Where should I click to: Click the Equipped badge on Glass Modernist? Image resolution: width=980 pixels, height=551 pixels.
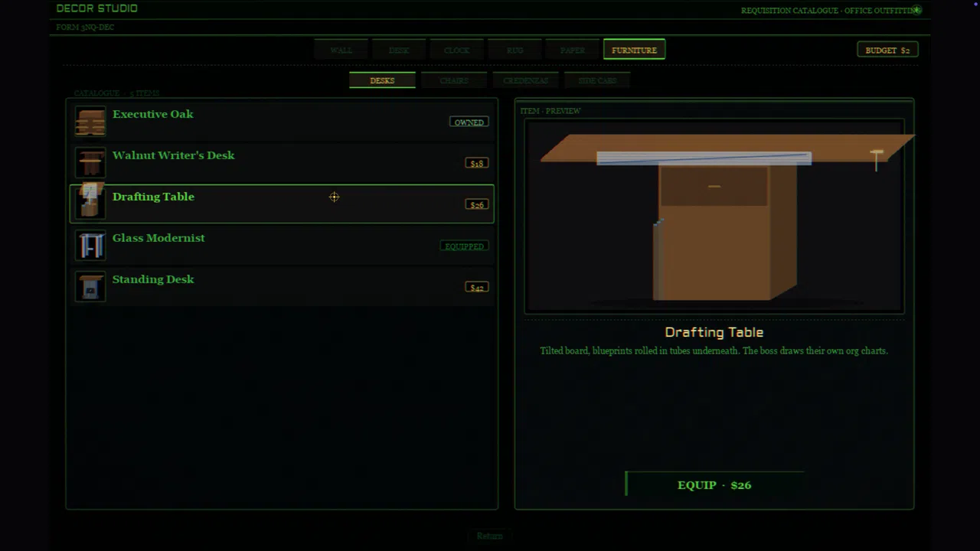(x=464, y=246)
